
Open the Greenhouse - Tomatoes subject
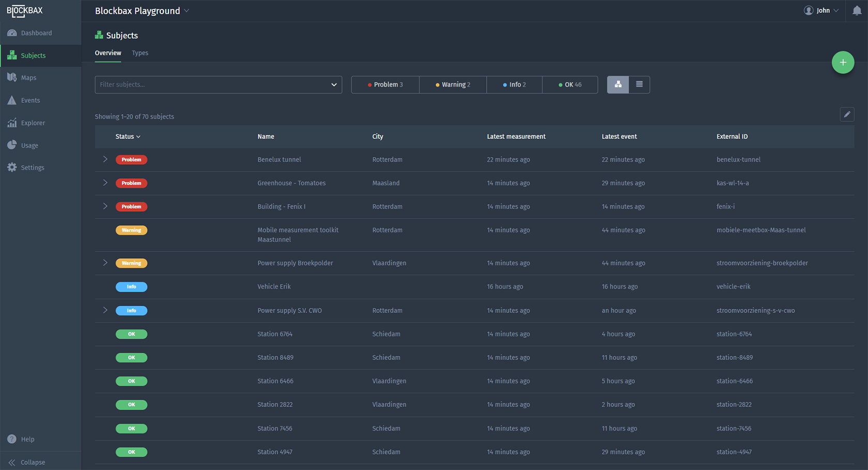click(x=291, y=183)
